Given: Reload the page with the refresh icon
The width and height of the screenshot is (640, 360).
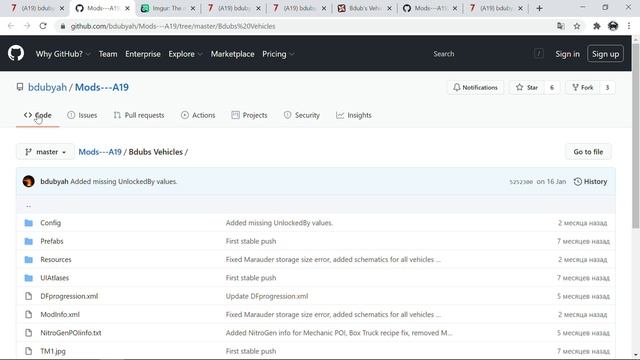Looking at the screenshot, I should pyautogui.click(x=43, y=26).
